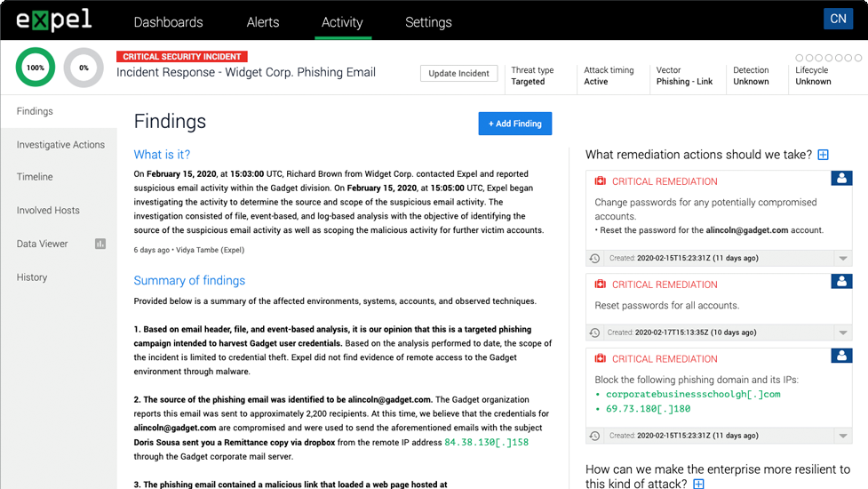Click the Expel logo
The image size is (868, 489).
53,20
